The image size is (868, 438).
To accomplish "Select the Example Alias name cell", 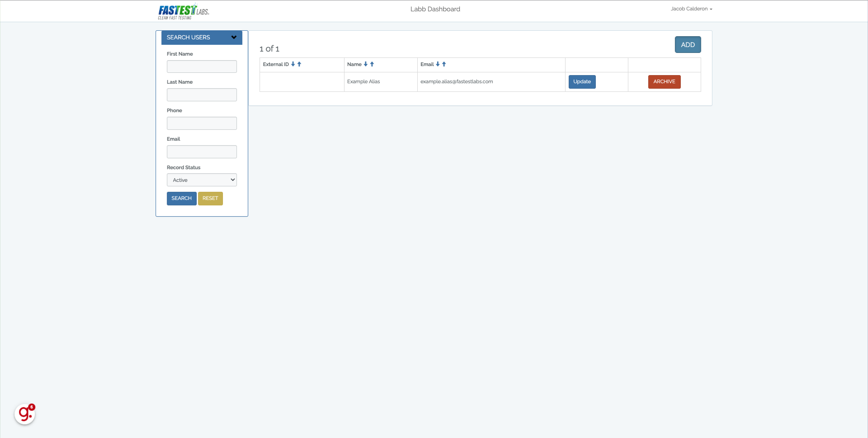I will [x=381, y=82].
